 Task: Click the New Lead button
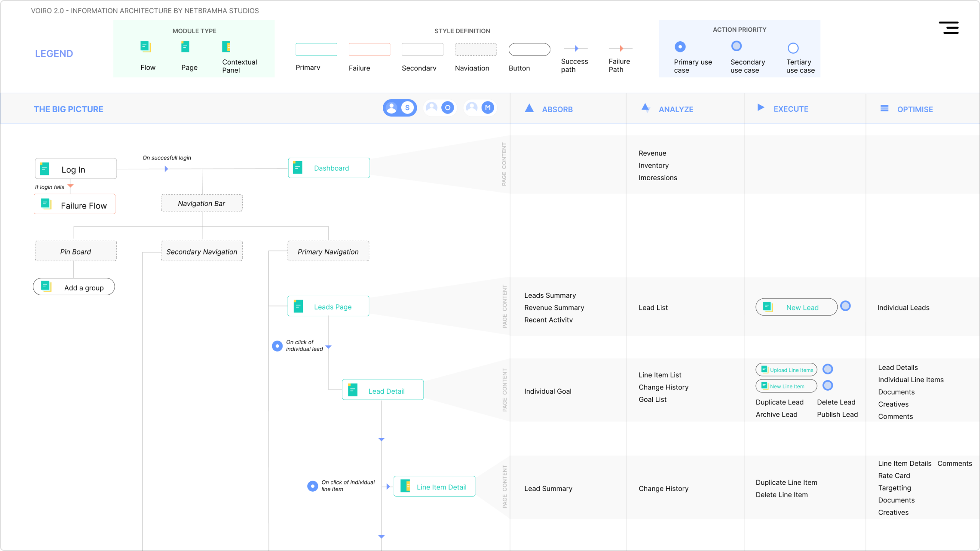(796, 307)
